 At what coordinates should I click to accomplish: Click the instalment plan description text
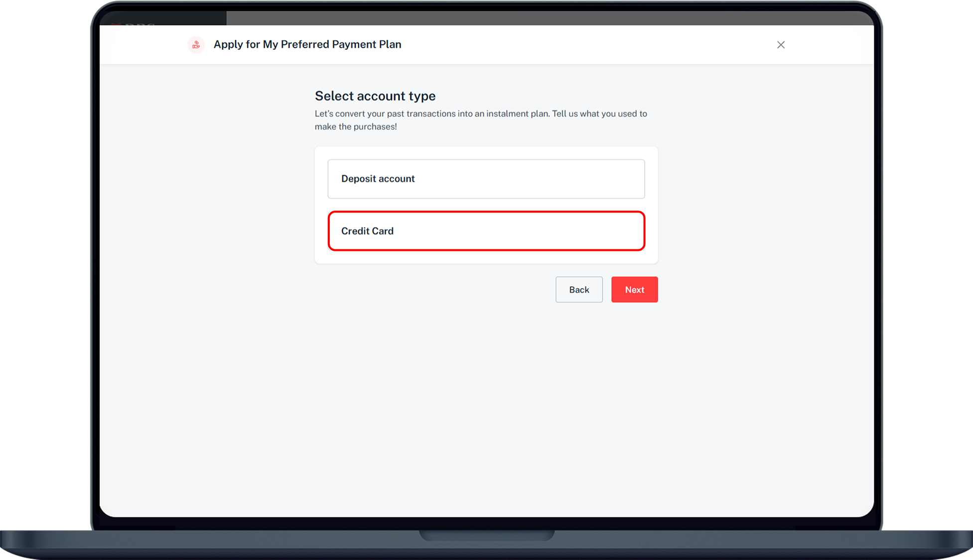pyautogui.click(x=481, y=119)
